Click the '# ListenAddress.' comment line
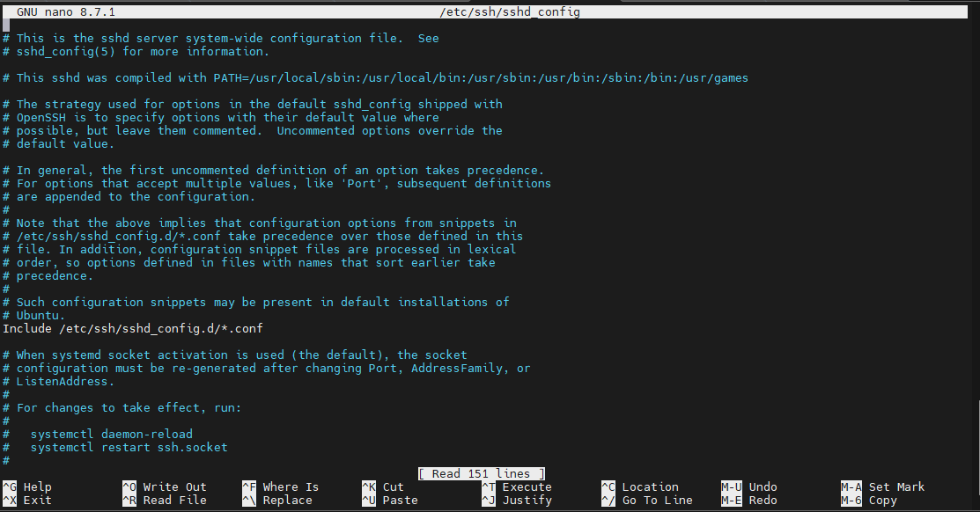Screen dimensions: 980x512 [59, 382]
